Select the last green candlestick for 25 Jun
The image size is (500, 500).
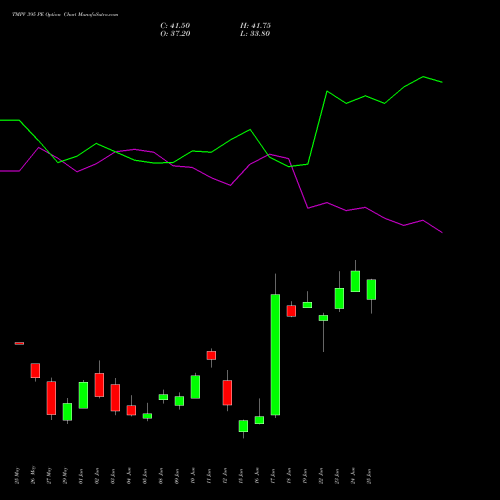pos(371,289)
